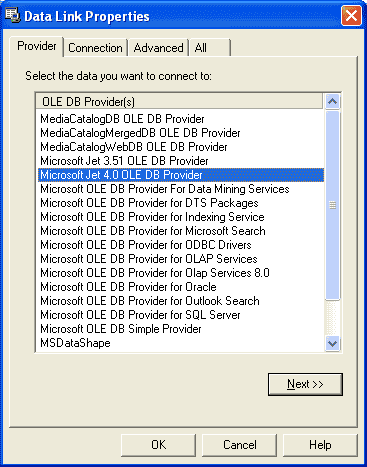The width and height of the screenshot is (367, 467).
Task: Open the Advanced tab
Action: pos(158,48)
